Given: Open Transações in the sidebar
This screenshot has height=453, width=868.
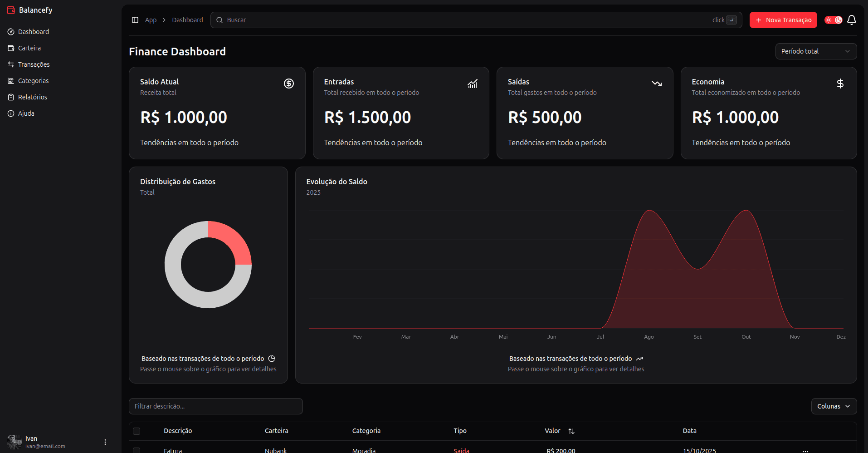Looking at the screenshot, I should [34, 64].
